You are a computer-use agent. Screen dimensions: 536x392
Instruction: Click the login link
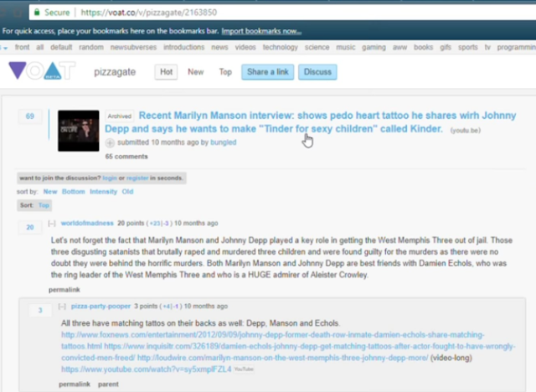click(110, 178)
